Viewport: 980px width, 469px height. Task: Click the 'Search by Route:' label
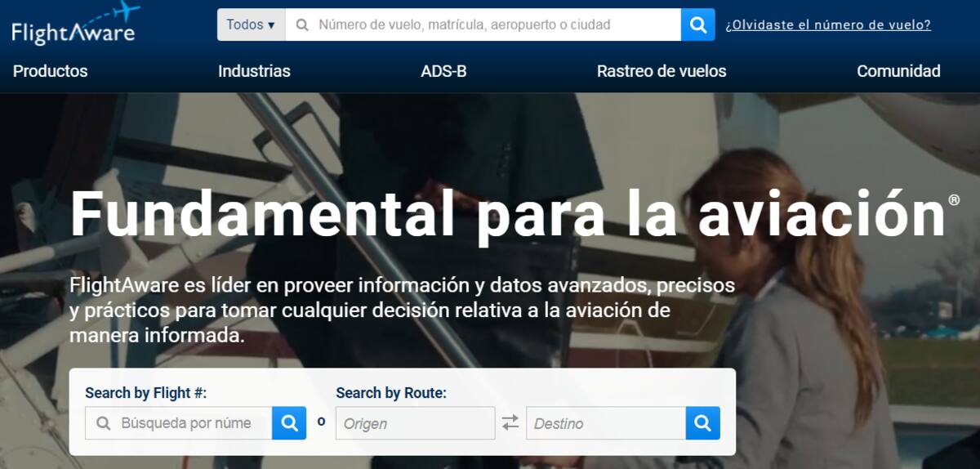coord(391,393)
